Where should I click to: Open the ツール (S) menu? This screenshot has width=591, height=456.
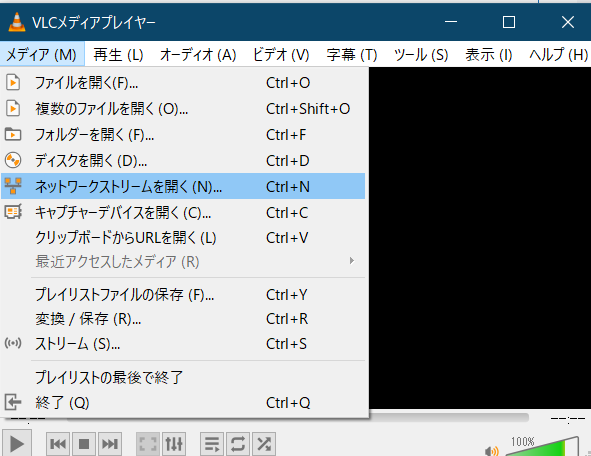(x=421, y=55)
